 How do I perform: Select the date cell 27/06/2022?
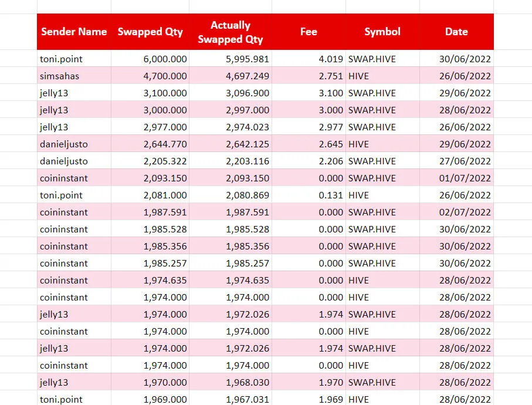click(456, 161)
